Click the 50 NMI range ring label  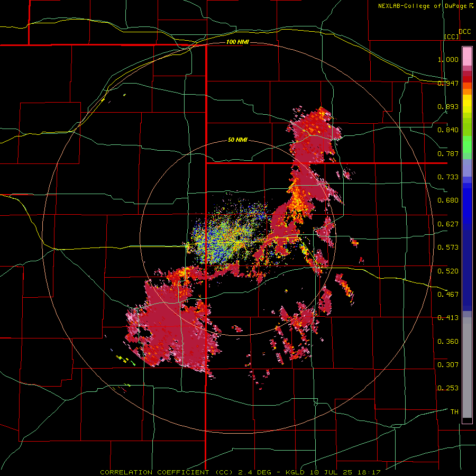(237, 140)
